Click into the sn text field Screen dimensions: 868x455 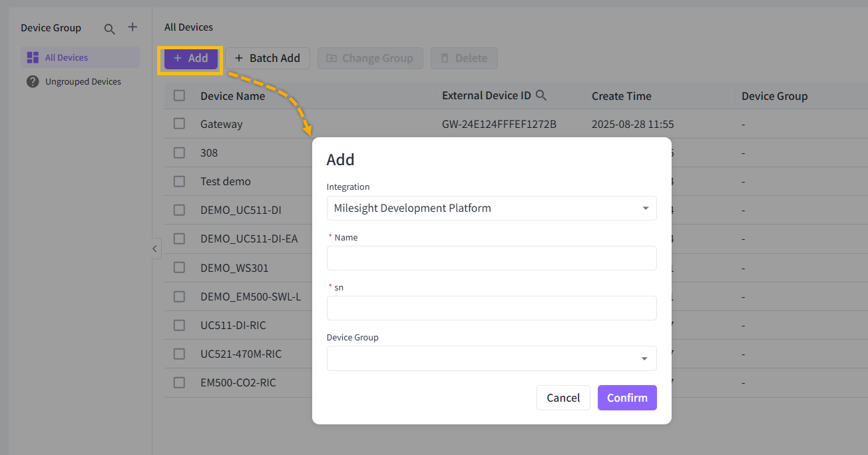(x=491, y=308)
